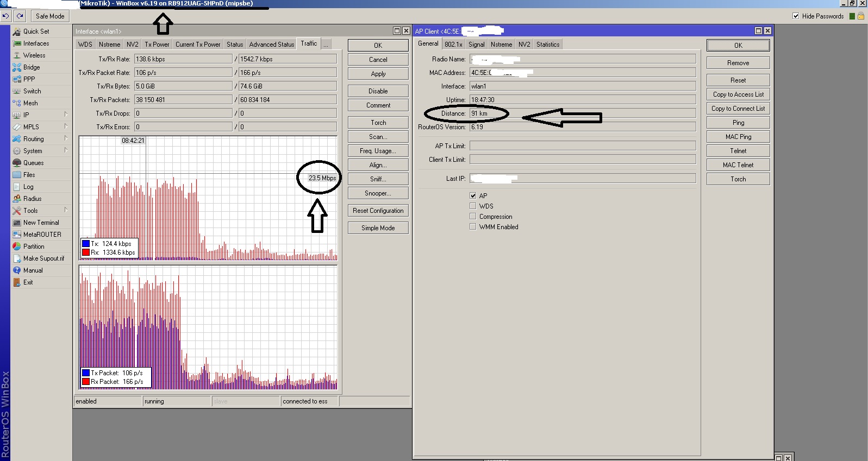
Task: Show more interface tabs via ellipsis
Action: 326,45
